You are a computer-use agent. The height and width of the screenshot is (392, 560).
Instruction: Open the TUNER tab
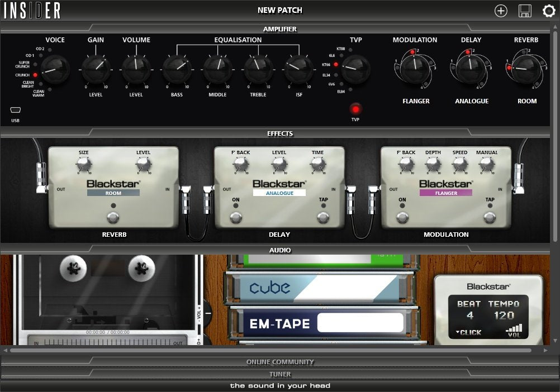279,374
